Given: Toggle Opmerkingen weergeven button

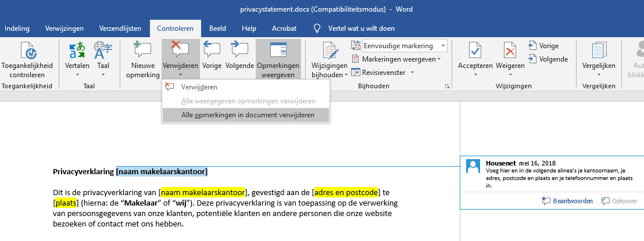Looking at the screenshot, I should 278,60.
